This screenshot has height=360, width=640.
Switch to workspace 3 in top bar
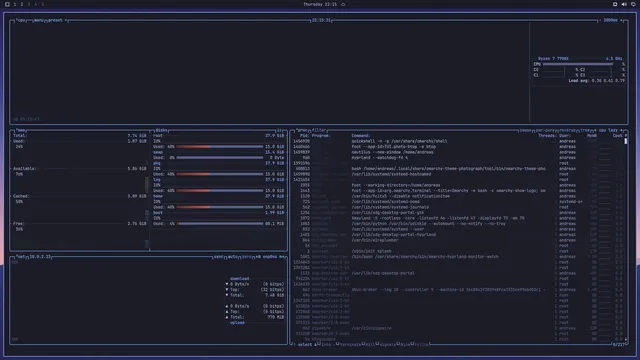click(29, 4)
